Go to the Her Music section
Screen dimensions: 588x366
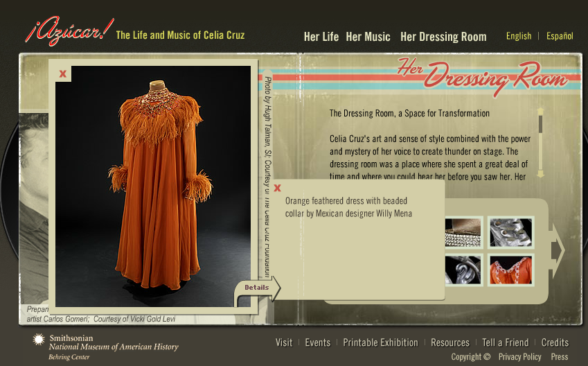click(368, 37)
